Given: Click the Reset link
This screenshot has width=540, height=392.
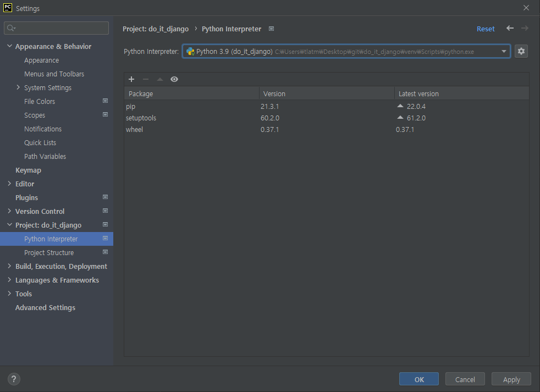Looking at the screenshot, I should (x=486, y=29).
